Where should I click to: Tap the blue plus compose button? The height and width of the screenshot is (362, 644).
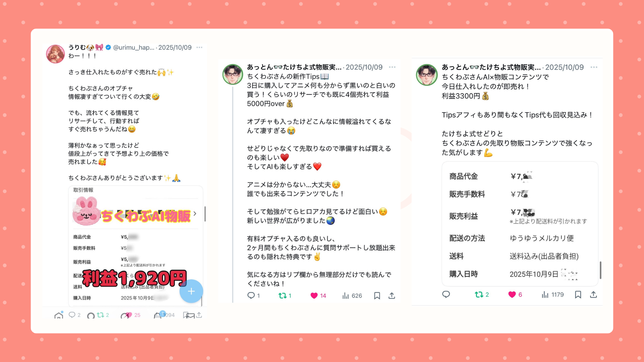click(191, 291)
